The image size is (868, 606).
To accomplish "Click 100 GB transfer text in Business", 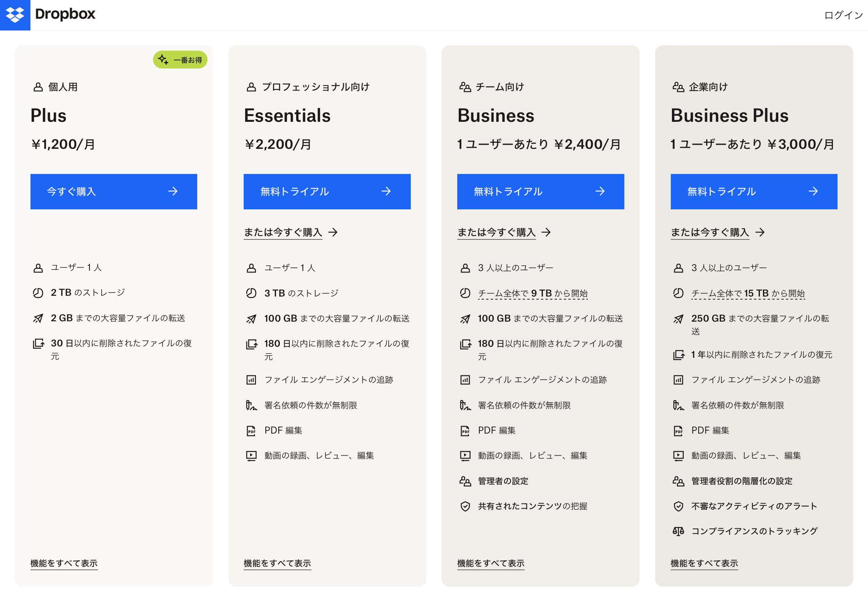I will [550, 319].
